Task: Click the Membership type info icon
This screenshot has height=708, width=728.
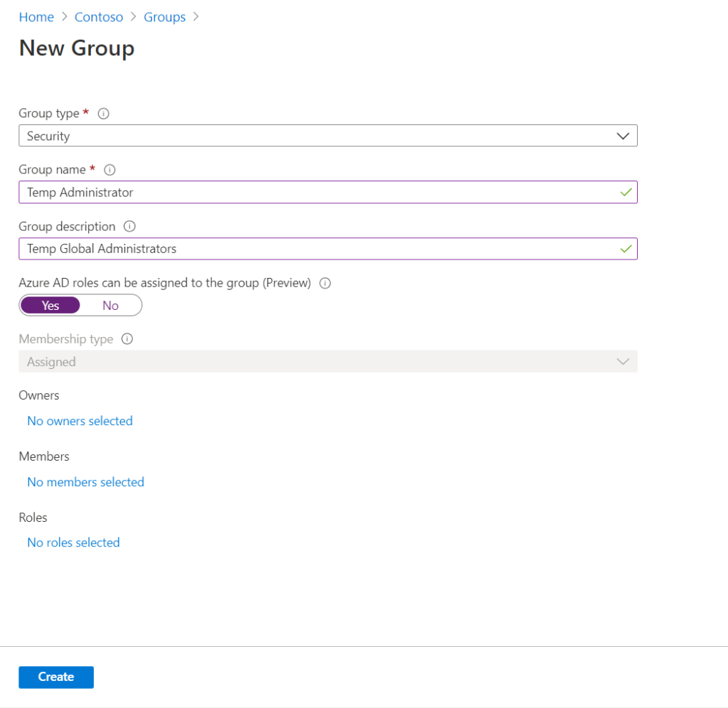Action: (x=127, y=339)
